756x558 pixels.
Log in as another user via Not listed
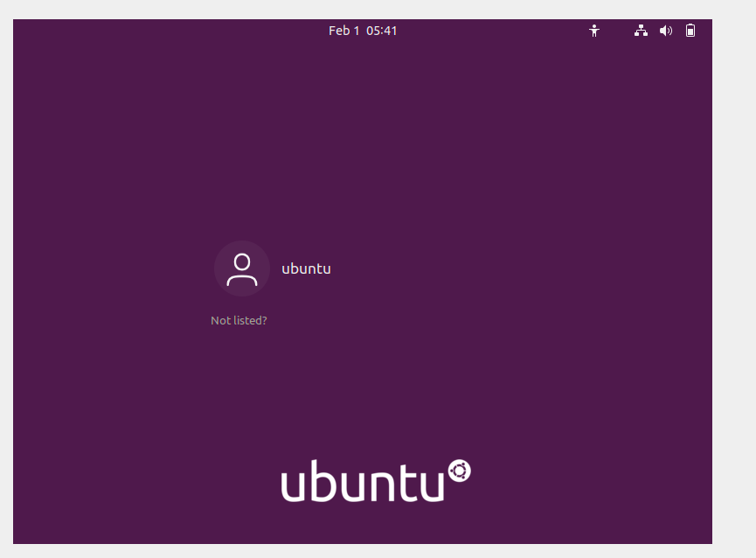(x=239, y=320)
